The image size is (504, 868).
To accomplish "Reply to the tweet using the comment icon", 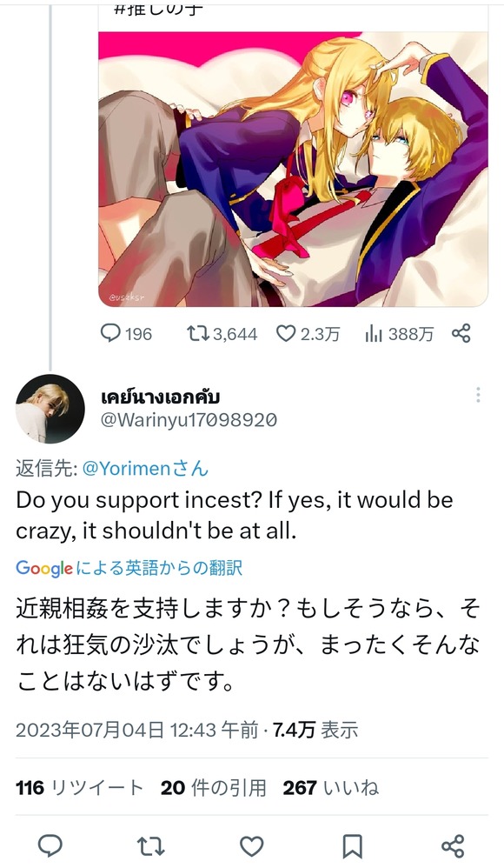I will click(x=109, y=333).
